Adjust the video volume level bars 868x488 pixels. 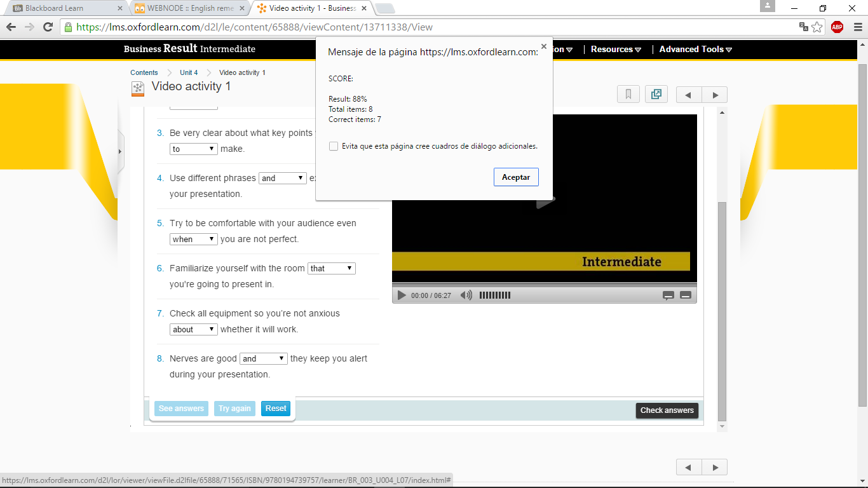(494, 295)
